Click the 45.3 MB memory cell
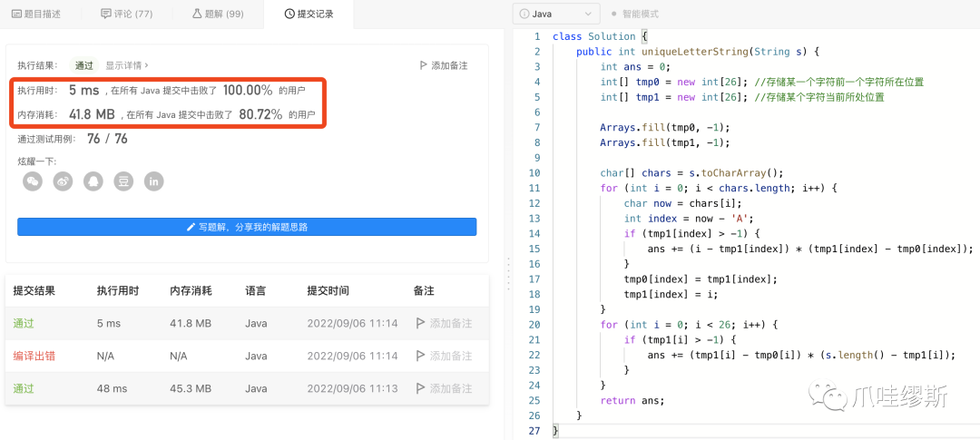 click(x=191, y=388)
